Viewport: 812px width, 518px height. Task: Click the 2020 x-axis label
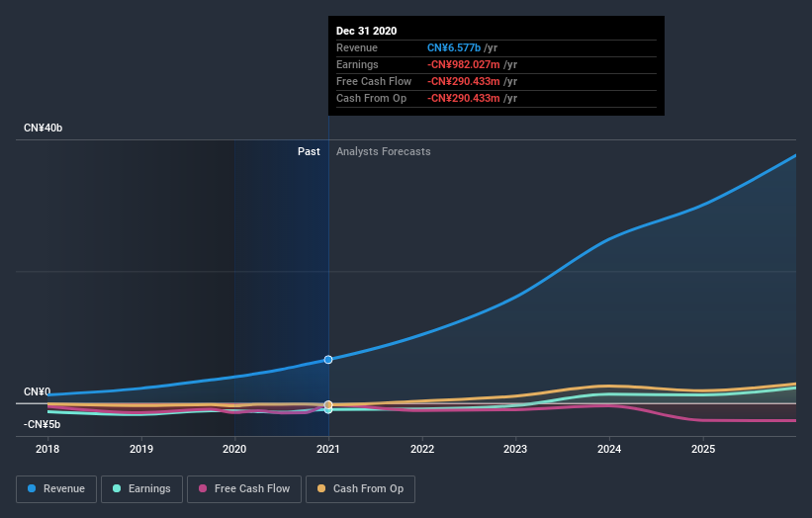pyautogui.click(x=234, y=449)
